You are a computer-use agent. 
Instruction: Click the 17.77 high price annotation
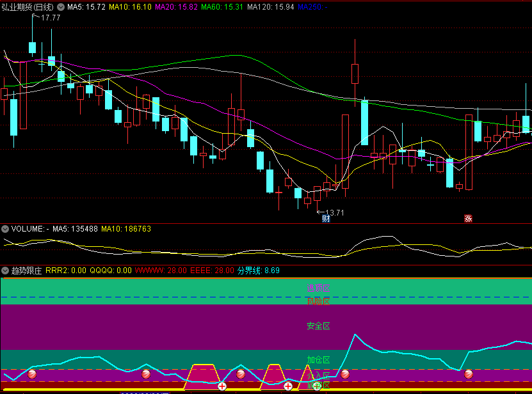click(x=51, y=18)
